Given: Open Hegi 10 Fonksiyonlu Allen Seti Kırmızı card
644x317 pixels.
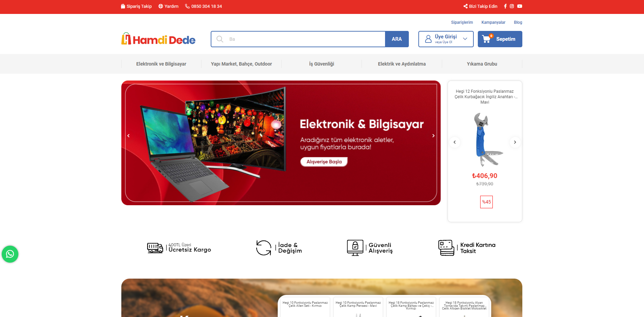Looking at the screenshot, I should tap(305, 307).
